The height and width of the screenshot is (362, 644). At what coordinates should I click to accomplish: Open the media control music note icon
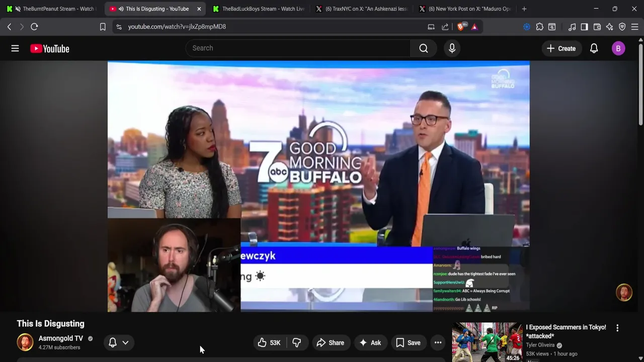[x=572, y=27]
